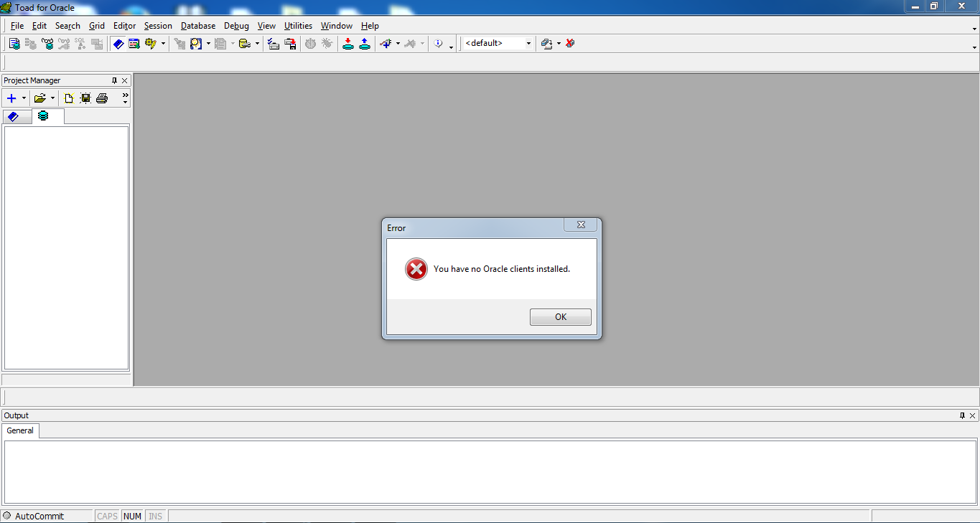This screenshot has width=980, height=523.
Task: Click the new project page icon
Action: (x=69, y=98)
